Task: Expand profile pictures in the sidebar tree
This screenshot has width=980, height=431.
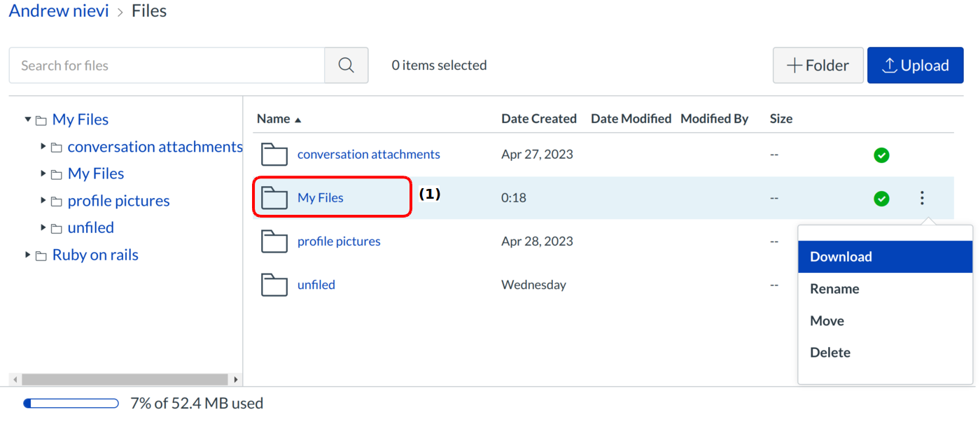Action: [x=43, y=201]
